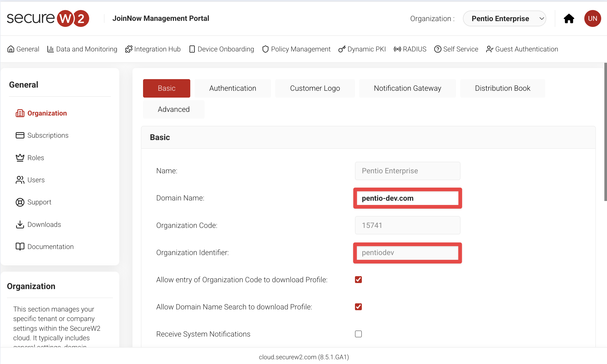Open the RADIUS menu
607x364 pixels.
[410, 49]
